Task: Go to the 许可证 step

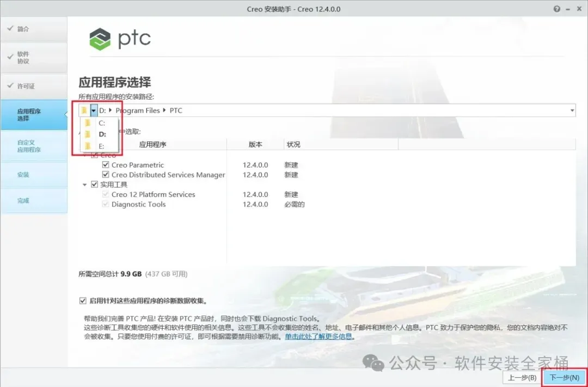Action: point(34,86)
